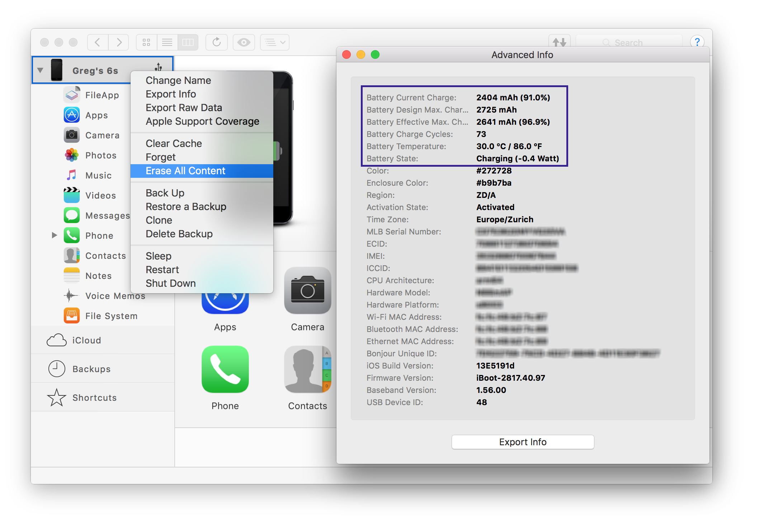
Task: Click the Firmware Version iBoot-2817.40.97
Action: click(510, 378)
